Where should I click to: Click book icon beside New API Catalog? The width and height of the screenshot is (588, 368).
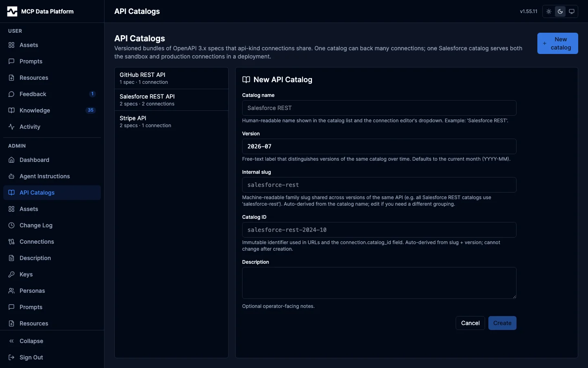click(x=246, y=80)
